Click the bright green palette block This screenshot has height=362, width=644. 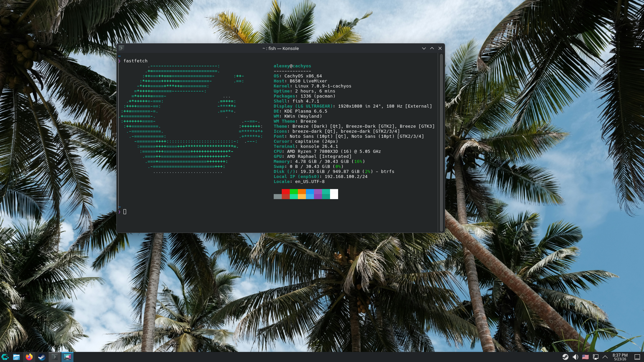pos(294,192)
